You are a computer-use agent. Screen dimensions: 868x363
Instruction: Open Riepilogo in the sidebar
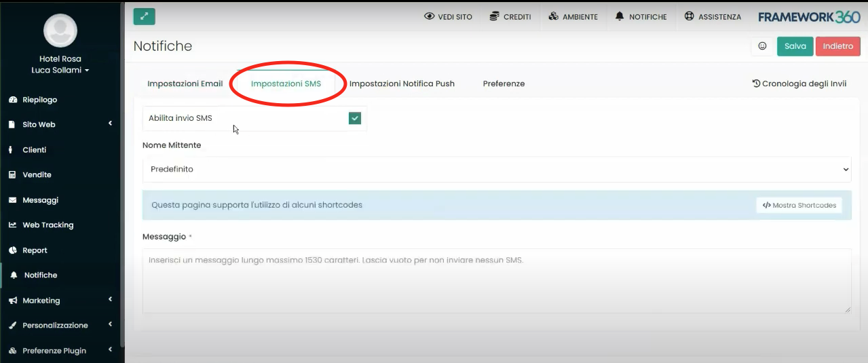tap(39, 100)
